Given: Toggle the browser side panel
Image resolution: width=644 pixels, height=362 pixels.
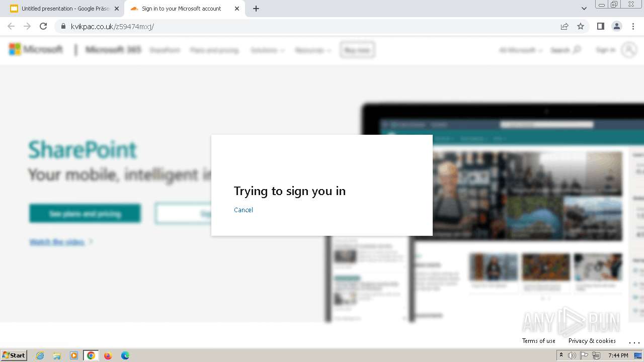Looking at the screenshot, I should pos(600,26).
